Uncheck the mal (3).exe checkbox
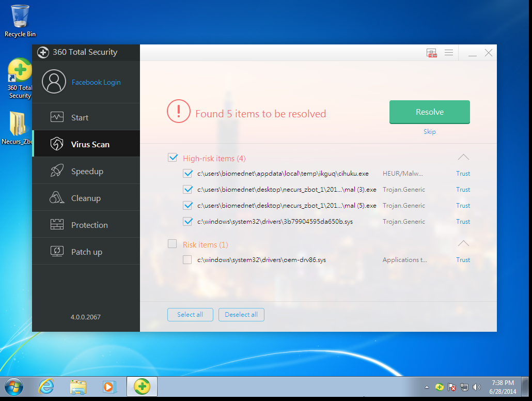Image resolution: width=532 pixels, height=401 pixels. click(x=187, y=190)
